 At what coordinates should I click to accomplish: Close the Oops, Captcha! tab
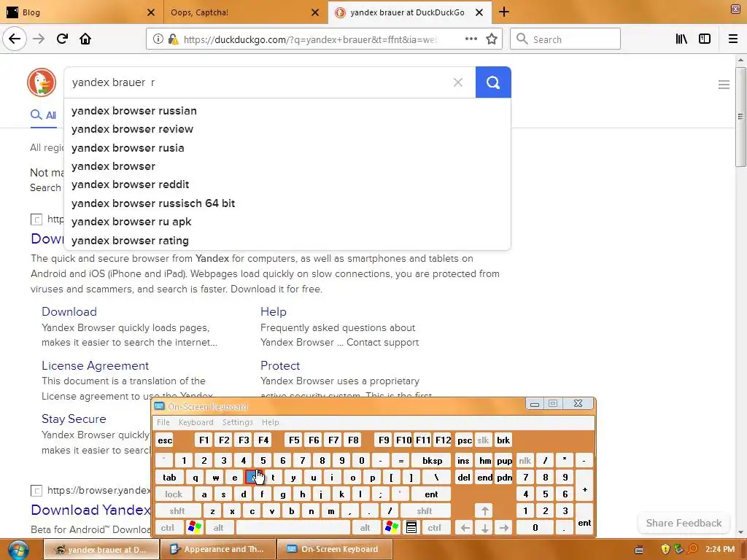[x=315, y=12]
